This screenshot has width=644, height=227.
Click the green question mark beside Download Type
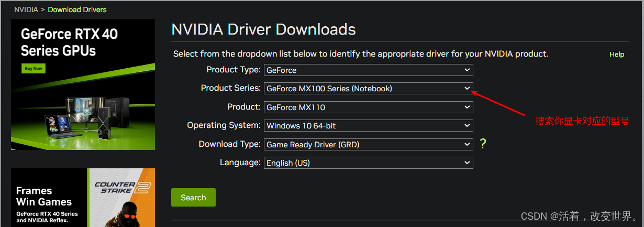click(483, 144)
